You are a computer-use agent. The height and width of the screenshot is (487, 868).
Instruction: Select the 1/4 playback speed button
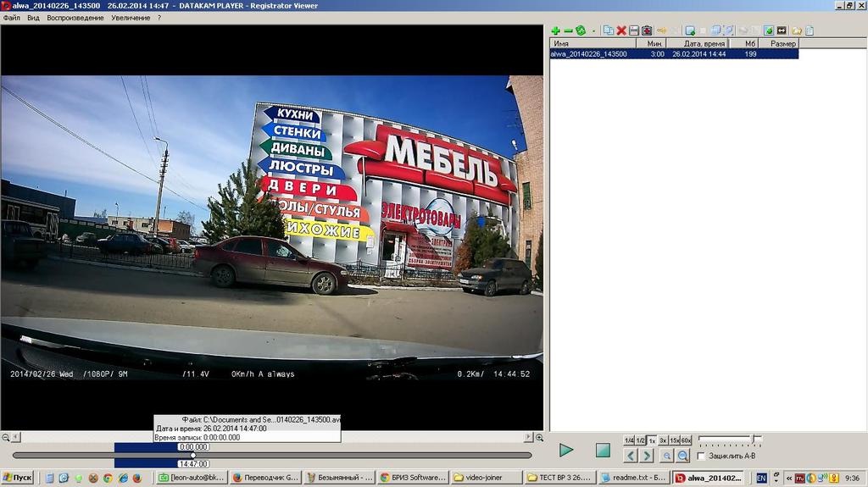[x=629, y=440]
